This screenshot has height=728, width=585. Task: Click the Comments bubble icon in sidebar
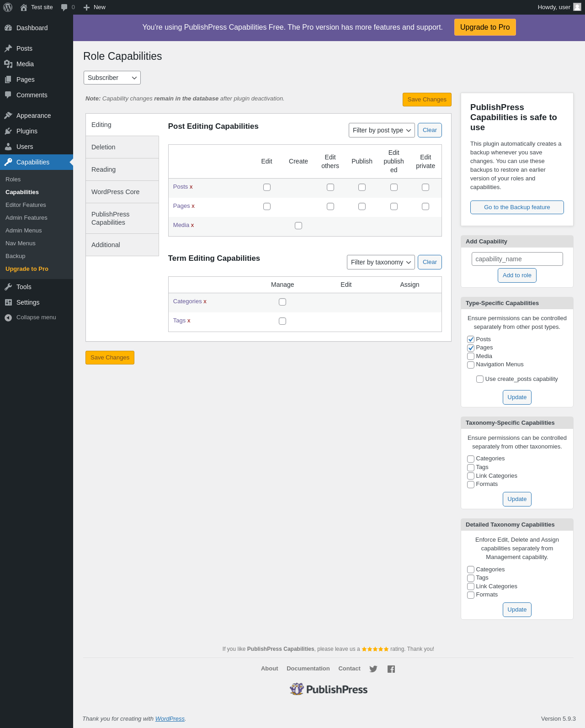pyautogui.click(x=8, y=95)
